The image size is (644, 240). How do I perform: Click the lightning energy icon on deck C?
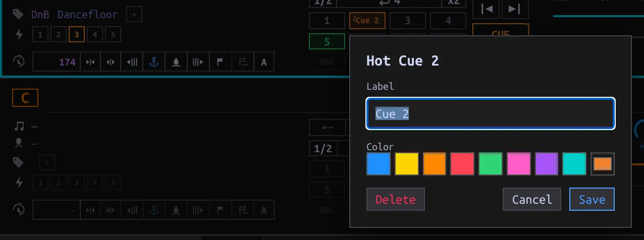19,182
